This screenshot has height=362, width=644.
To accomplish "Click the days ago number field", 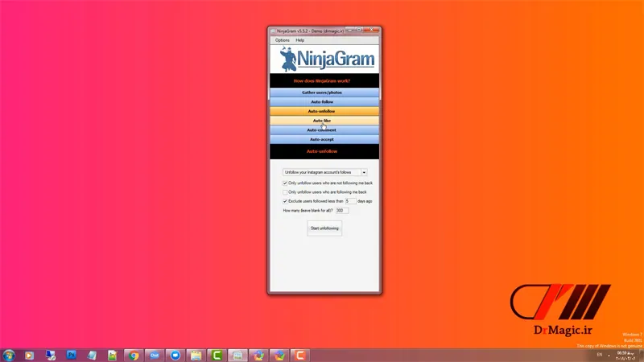I will point(350,201).
